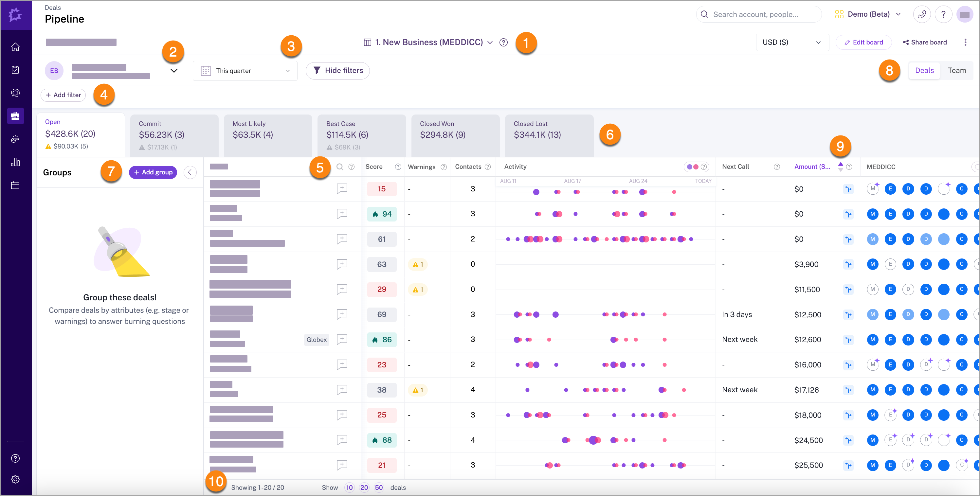Show 50 deals per page
The width and height of the screenshot is (980, 496).
pos(378,487)
